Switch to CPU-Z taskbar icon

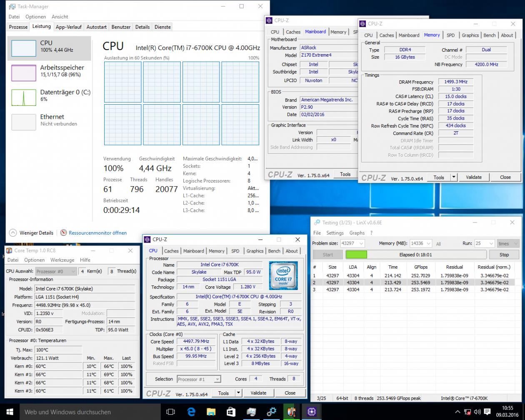click(x=311, y=412)
